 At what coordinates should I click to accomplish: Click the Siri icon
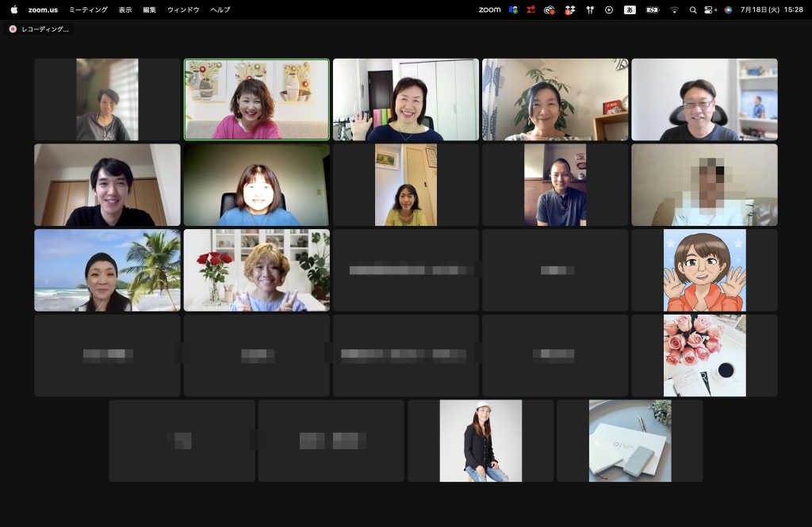point(728,10)
